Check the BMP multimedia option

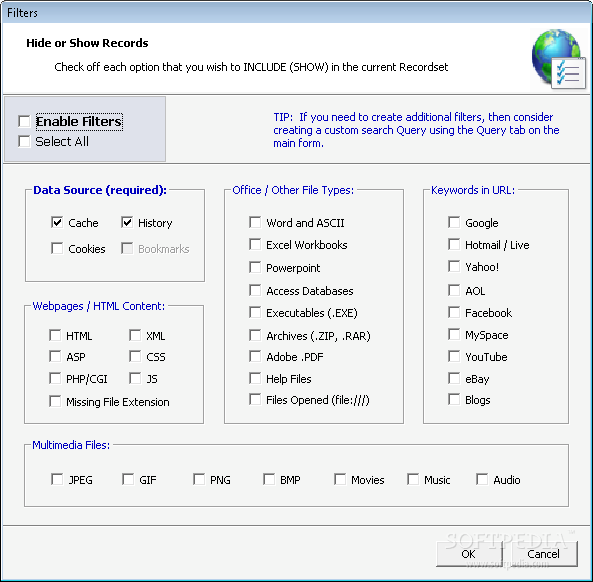coord(269,479)
